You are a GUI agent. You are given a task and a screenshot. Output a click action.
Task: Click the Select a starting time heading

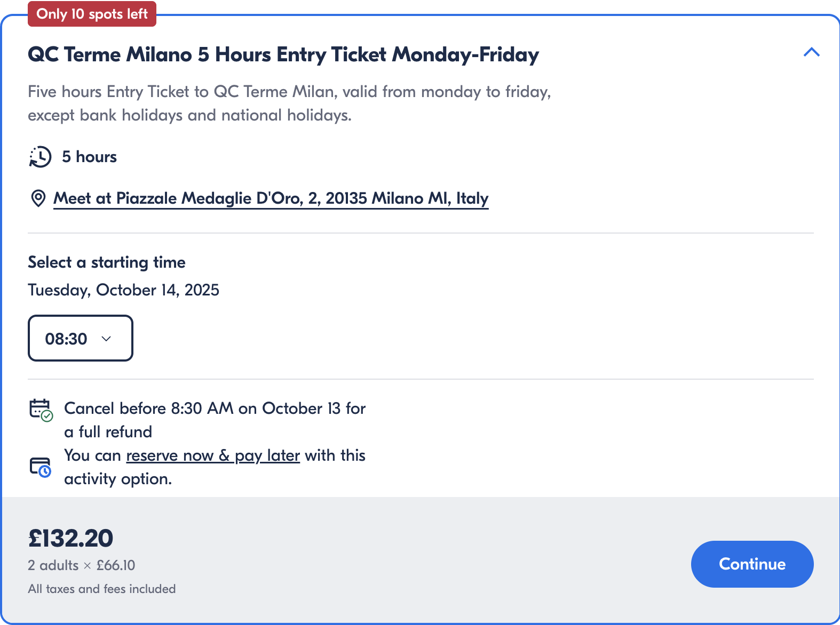click(106, 262)
